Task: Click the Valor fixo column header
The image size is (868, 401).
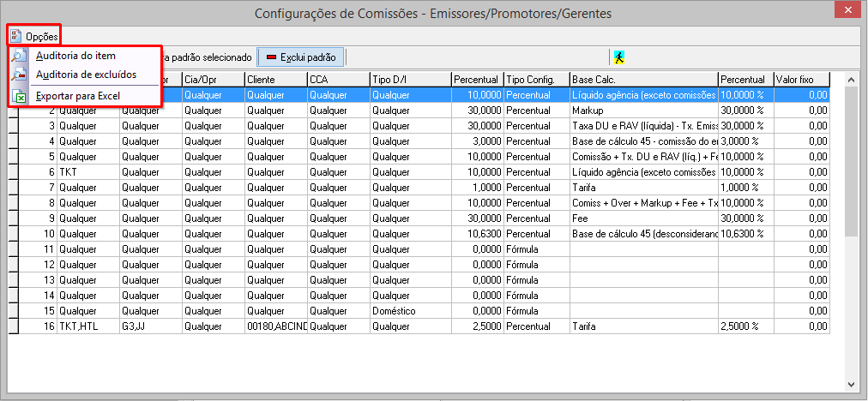Action: [x=802, y=80]
